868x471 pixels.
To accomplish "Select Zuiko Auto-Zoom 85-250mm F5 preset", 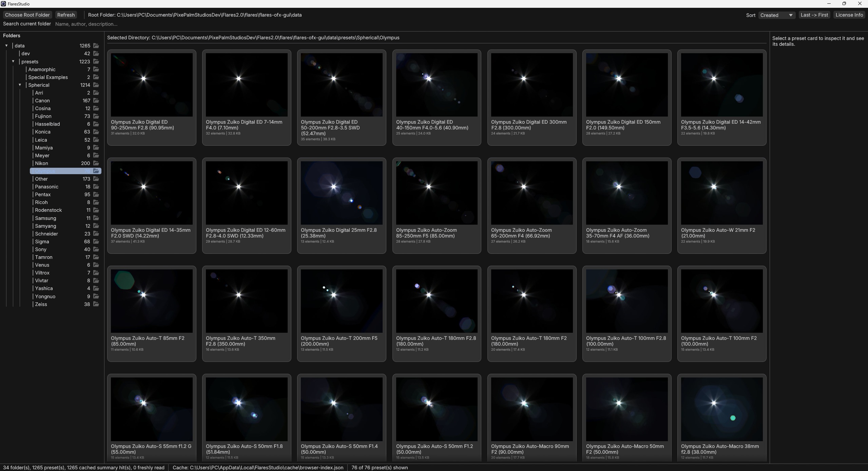I will coord(437,206).
